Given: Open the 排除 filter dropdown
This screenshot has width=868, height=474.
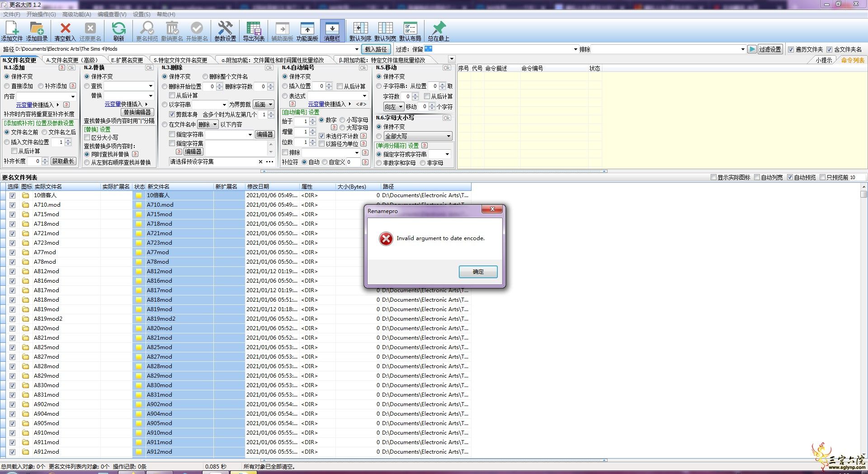Looking at the screenshot, I should (743, 49).
